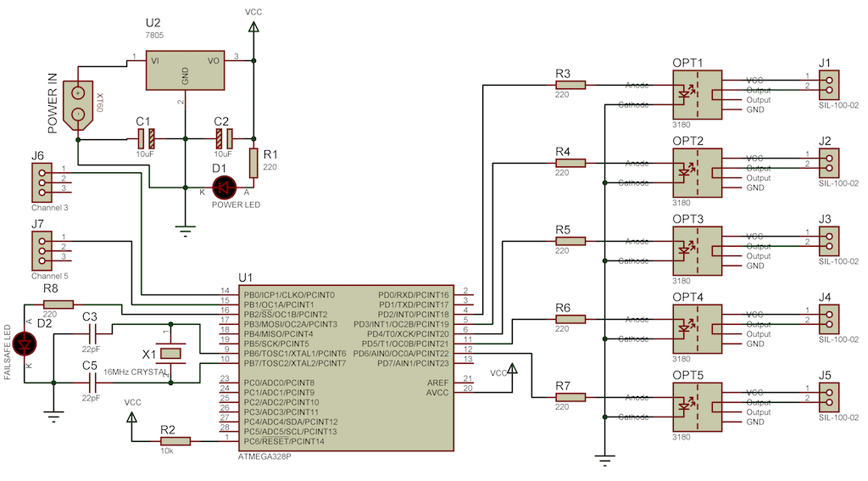868x481 pixels.
Task: Click the OPT5 optocoupler body
Action: (x=698, y=407)
